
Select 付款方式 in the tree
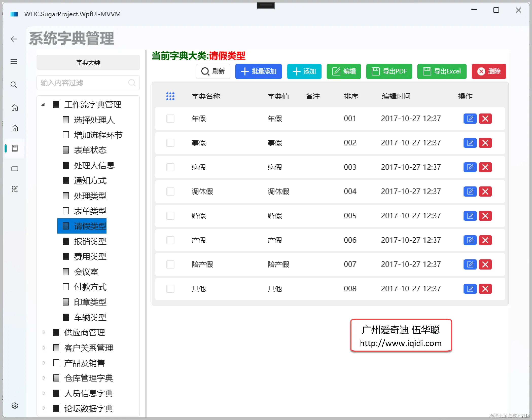[x=85, y=287]
